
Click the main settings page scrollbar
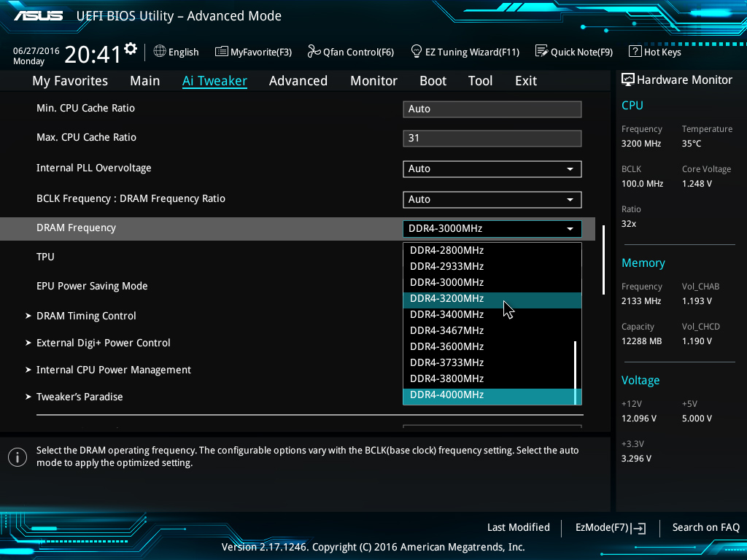click(x=603, y=260)
